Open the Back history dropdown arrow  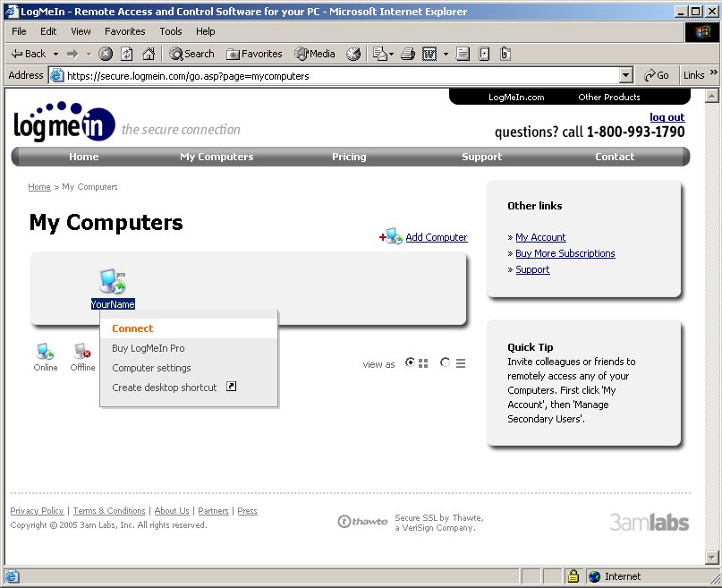tap(55, 54)
